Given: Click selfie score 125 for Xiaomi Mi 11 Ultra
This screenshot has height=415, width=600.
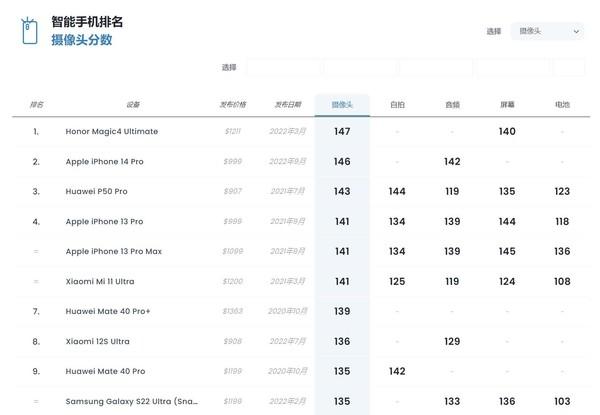Looking at the screenshot, I should point(397,282).
